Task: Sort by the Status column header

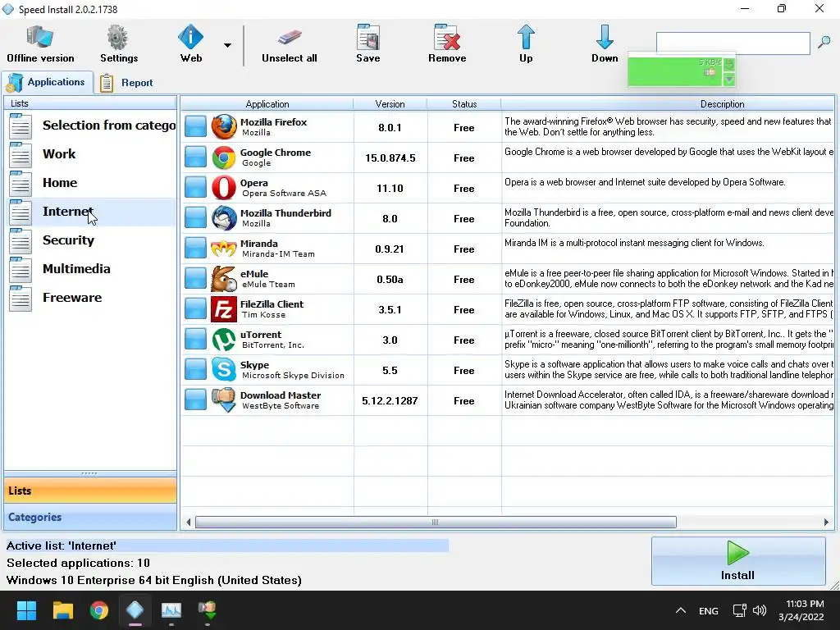Action: coord(464,104)
